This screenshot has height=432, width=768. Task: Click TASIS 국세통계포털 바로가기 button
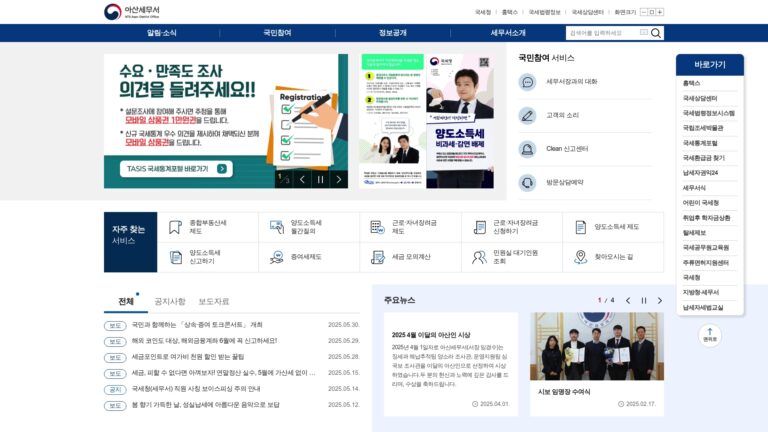(x=176, y=168)
